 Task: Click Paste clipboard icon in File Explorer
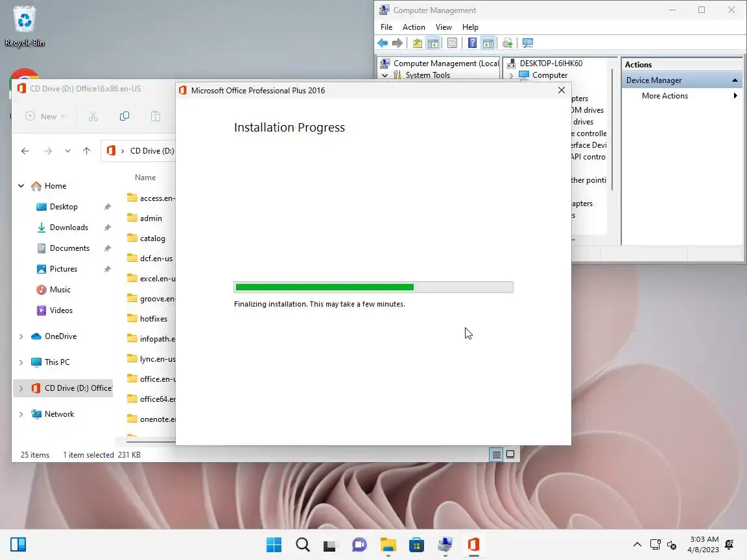click(x=156, y=116)
